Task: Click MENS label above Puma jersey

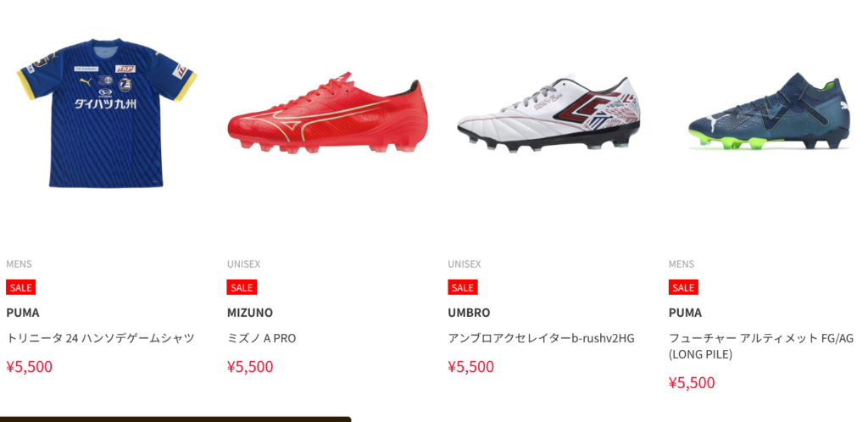Action: [19, 264]
